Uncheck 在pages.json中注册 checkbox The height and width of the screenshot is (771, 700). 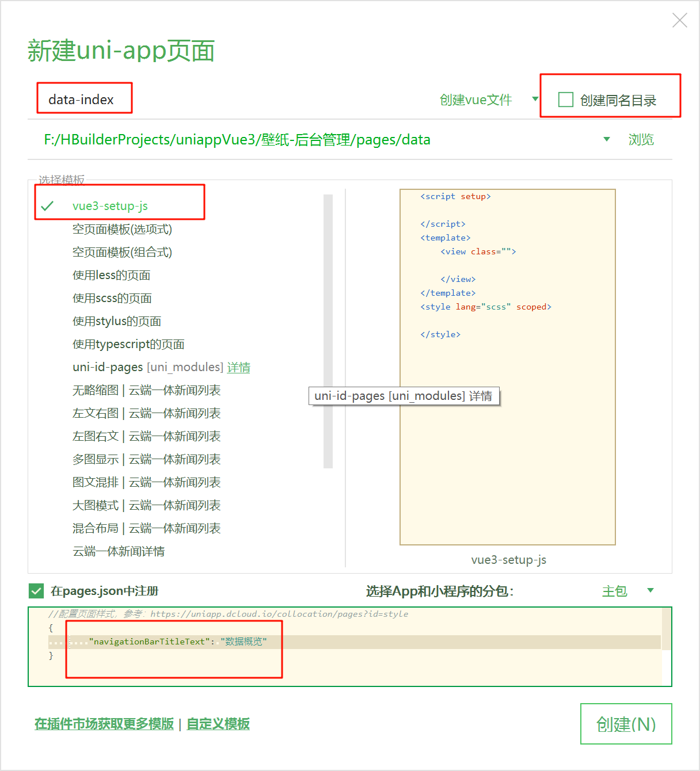point(36,591)
